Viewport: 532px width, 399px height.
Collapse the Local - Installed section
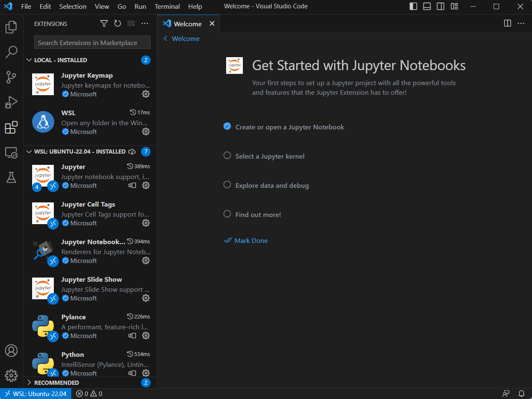point(29,60)
